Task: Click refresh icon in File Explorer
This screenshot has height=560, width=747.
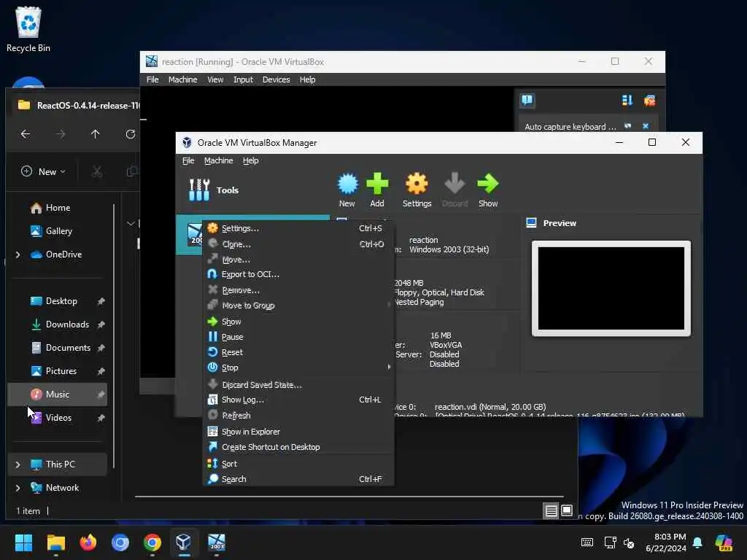Action: pos(130,134)
